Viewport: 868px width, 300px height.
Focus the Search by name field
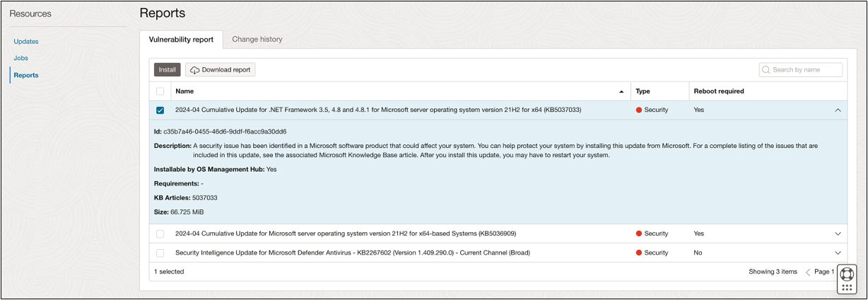point(806,70)
